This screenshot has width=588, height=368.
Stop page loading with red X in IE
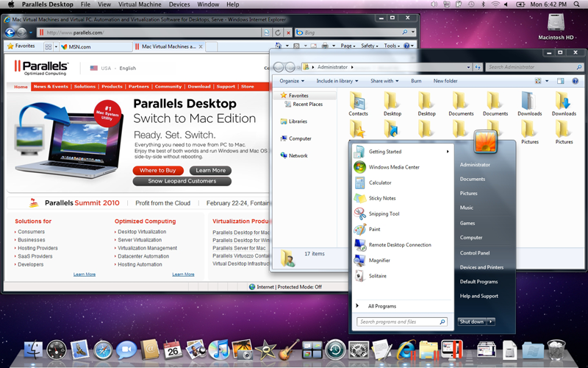(288, 32)
